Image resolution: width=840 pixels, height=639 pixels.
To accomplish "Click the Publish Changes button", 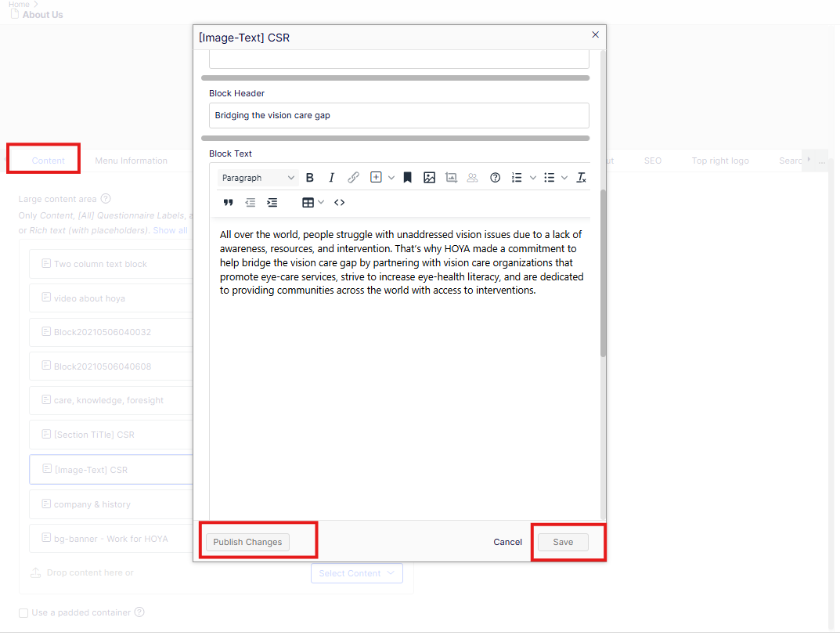I will pyautogui.click(x=247, y=542).
